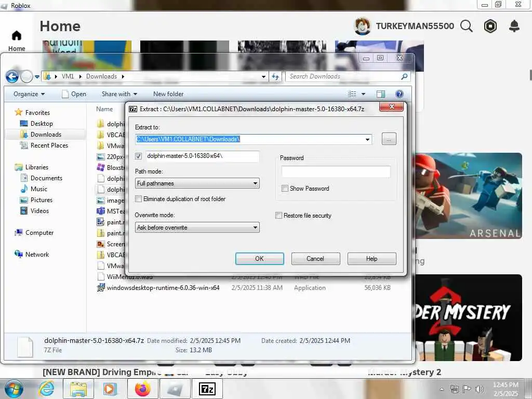Expand VM1 breadcrumb arrow in address bar

[81, 77]
